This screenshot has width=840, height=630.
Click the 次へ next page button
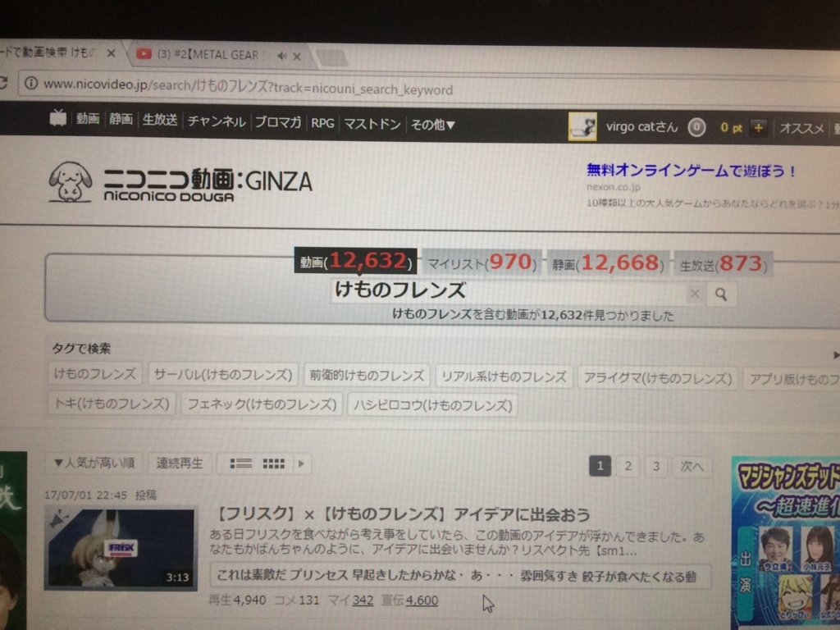[692, 467]
